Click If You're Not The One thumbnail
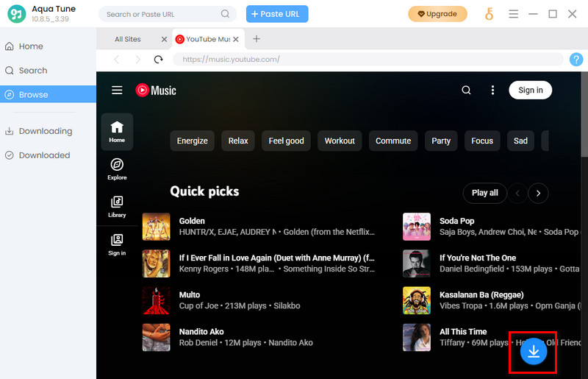588x379 pixels. pos(417,263)
